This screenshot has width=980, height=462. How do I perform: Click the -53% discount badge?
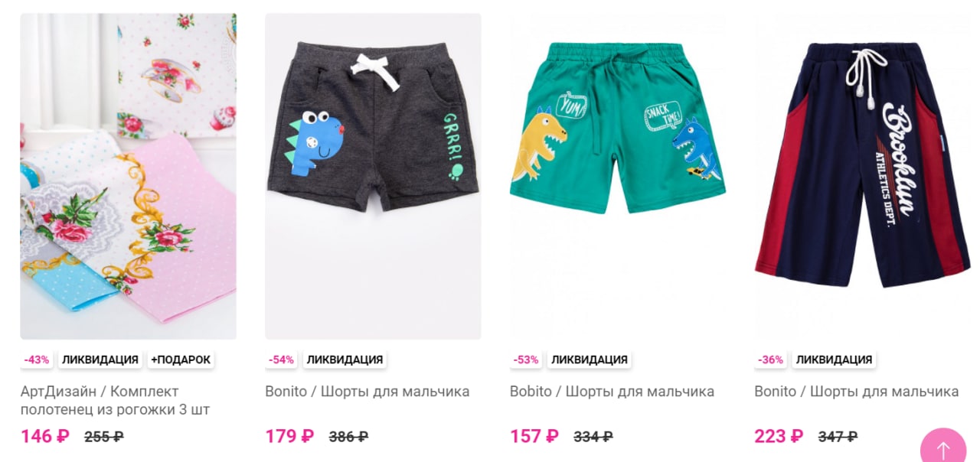[526, 360]
